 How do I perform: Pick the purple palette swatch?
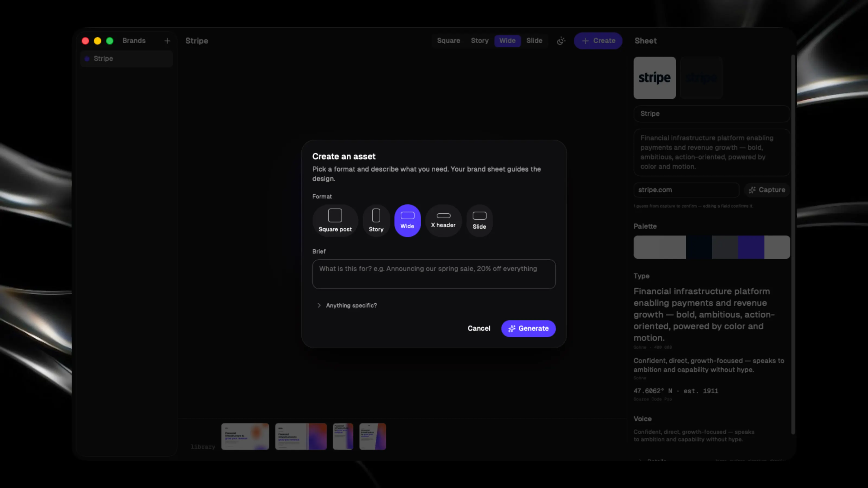(x=751, y=247)
